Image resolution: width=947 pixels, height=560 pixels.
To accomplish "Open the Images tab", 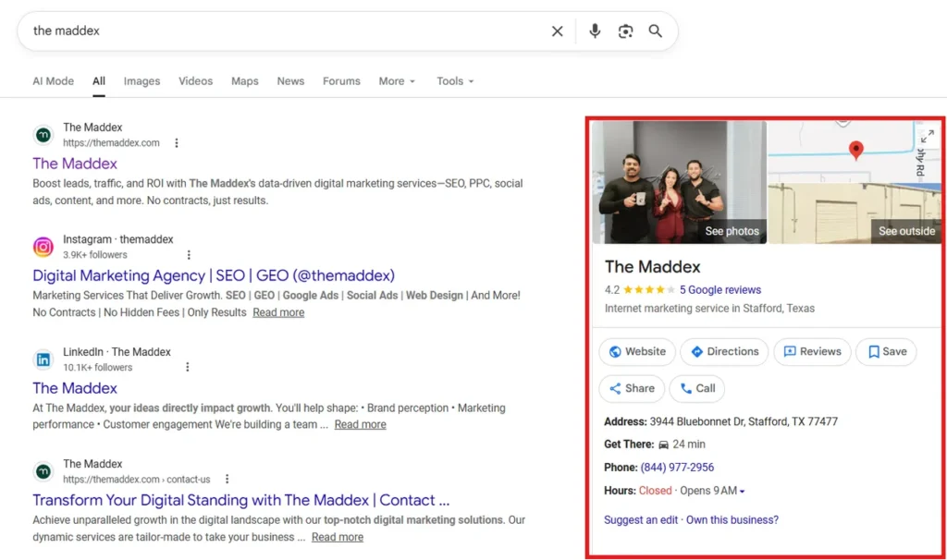I will pyautogui.click(x=141, y=81).
